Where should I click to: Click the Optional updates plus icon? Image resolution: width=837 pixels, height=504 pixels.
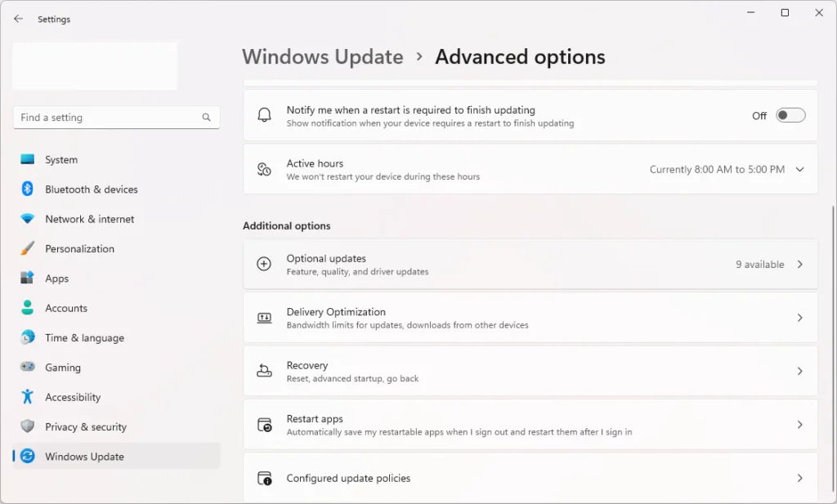[264, 264]
